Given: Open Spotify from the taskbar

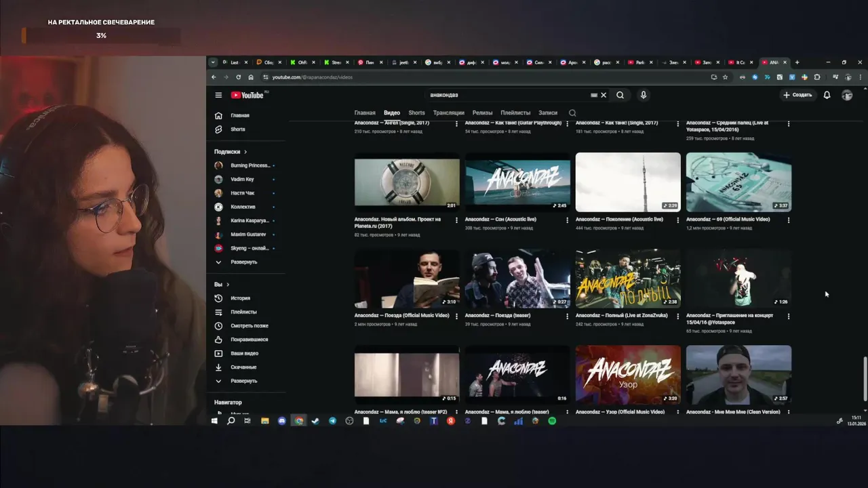Looking at the screenshot, I should pyautogui.click(x=552, y=421).
